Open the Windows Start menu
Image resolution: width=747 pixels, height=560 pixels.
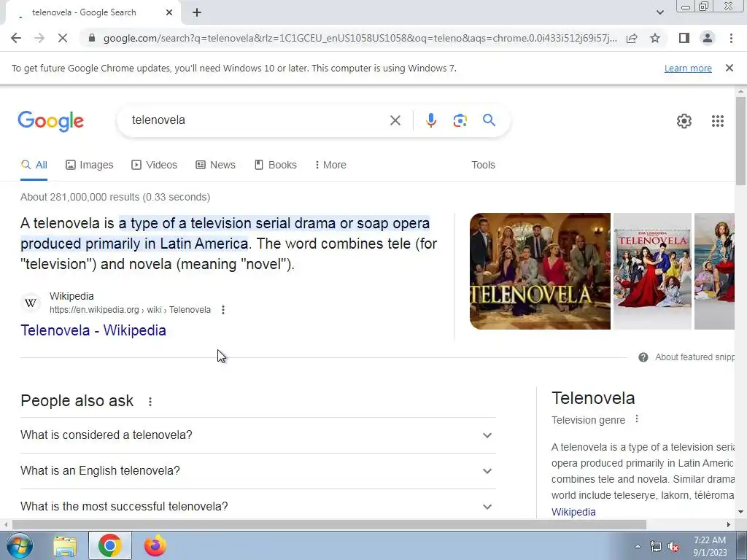tap(19, 545)
